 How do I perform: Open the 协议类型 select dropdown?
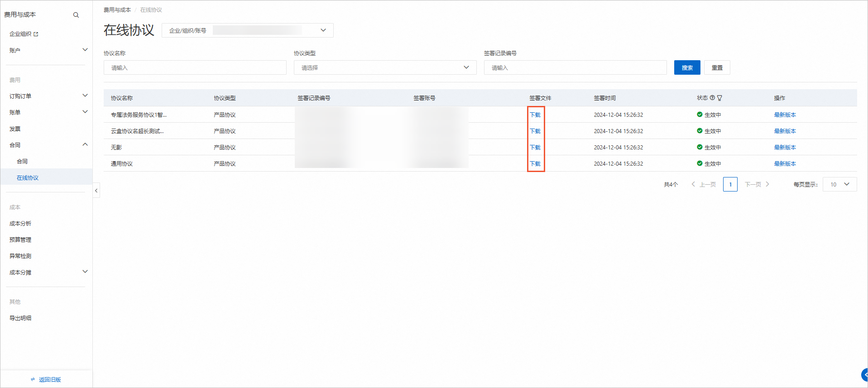[385, 67]
